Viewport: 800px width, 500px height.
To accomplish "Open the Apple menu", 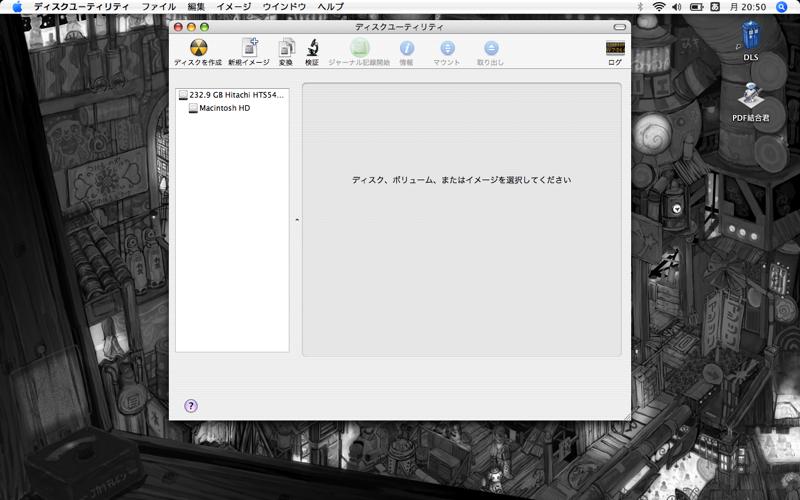I will coord(17,7).
